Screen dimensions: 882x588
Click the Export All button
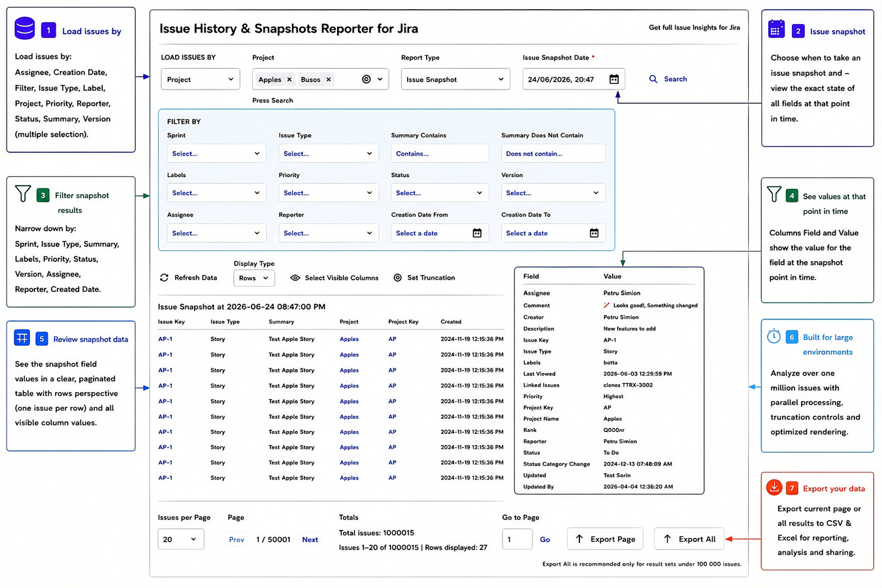(x=689, y=539)
